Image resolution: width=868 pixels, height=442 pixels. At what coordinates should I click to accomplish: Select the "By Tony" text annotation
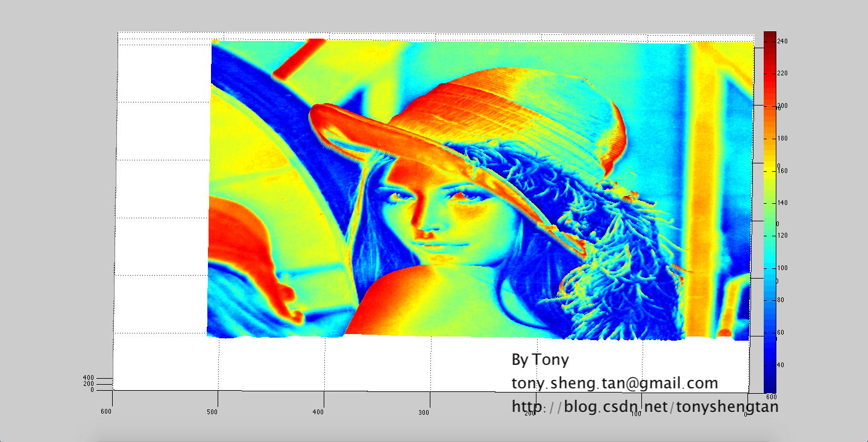(x=539, y=360)
